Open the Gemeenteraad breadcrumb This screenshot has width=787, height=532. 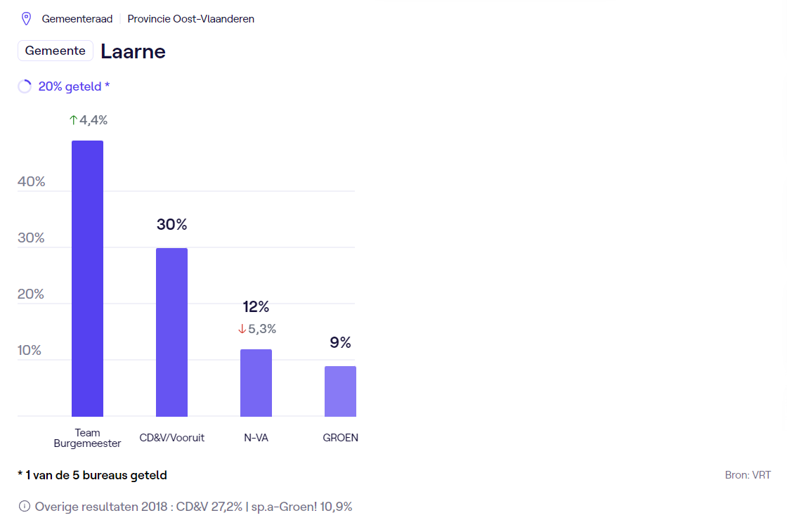(77, 19)
